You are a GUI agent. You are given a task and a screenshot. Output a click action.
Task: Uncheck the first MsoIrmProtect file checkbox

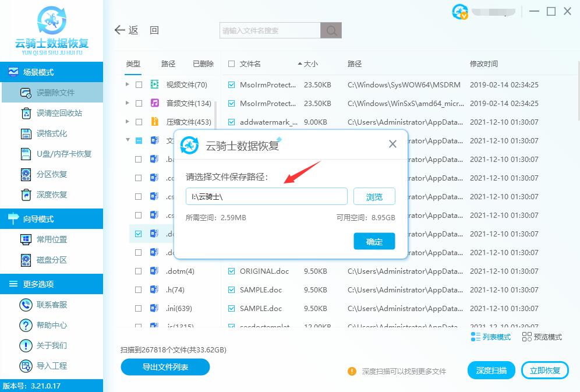coord(232,84)
